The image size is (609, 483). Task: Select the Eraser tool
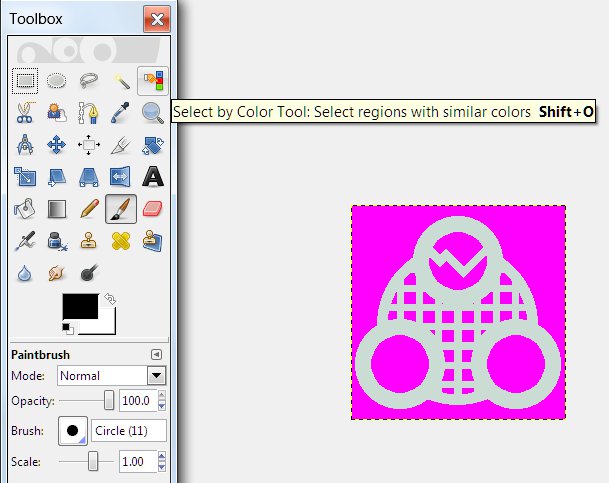[152, 209]
